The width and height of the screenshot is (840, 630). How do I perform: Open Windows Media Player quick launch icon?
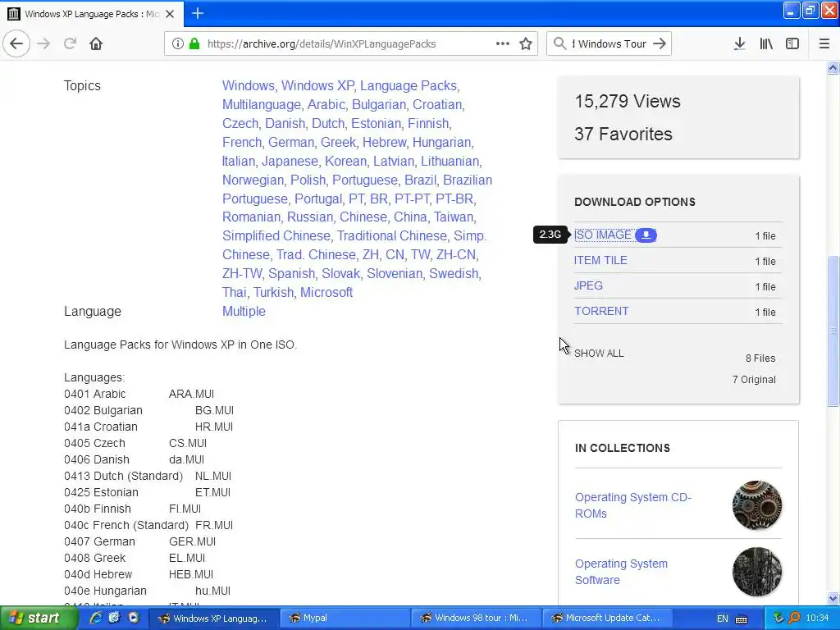point(134,618)
